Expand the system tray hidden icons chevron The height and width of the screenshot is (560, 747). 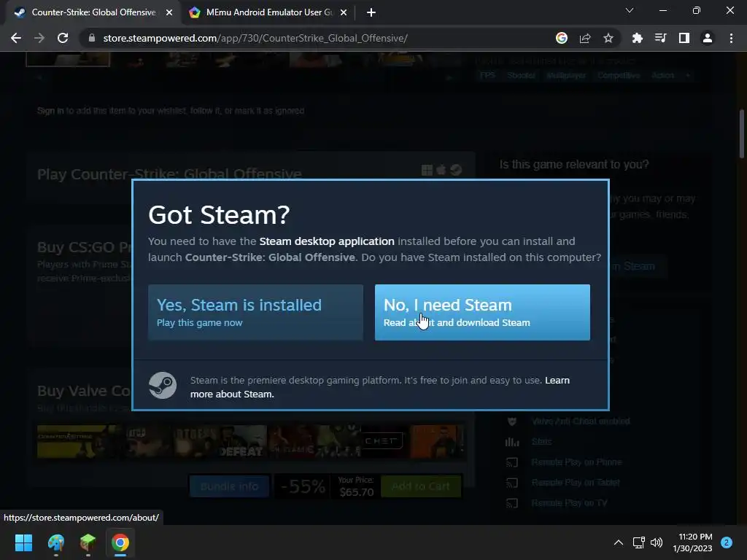[x=619, y=542]
